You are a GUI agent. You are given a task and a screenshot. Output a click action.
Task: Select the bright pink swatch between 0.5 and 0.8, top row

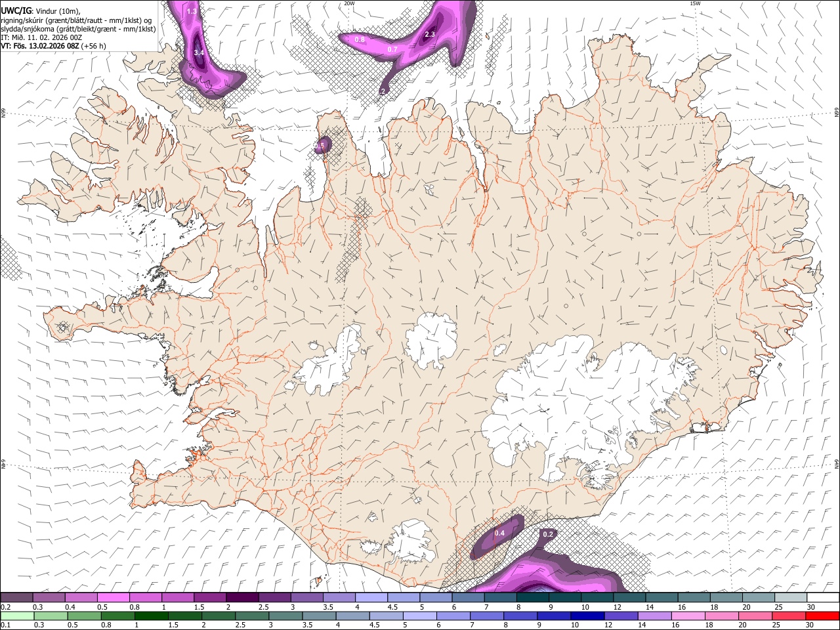(x=113, y=597)
